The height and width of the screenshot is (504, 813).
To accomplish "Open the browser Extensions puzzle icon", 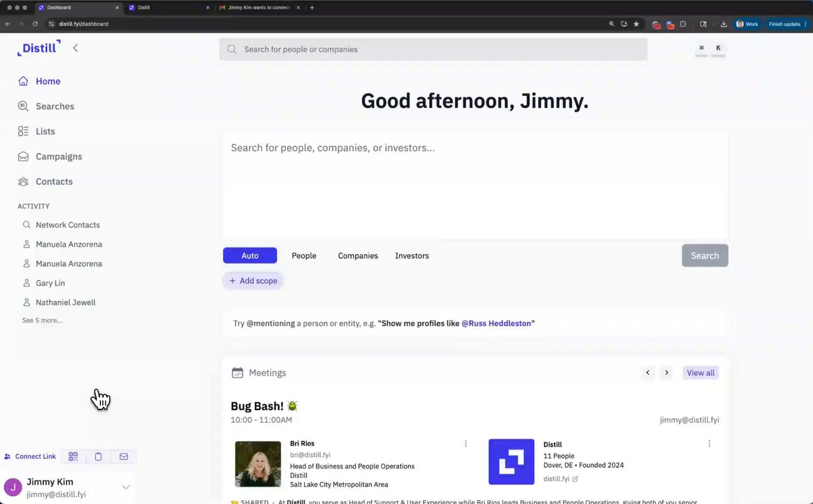I will click(683, 24).
